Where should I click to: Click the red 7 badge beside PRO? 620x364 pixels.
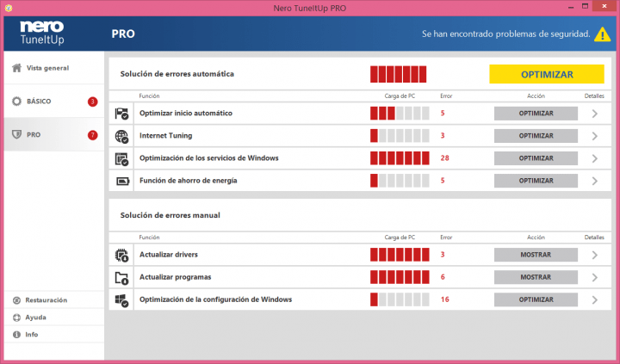tap(92, 135)
